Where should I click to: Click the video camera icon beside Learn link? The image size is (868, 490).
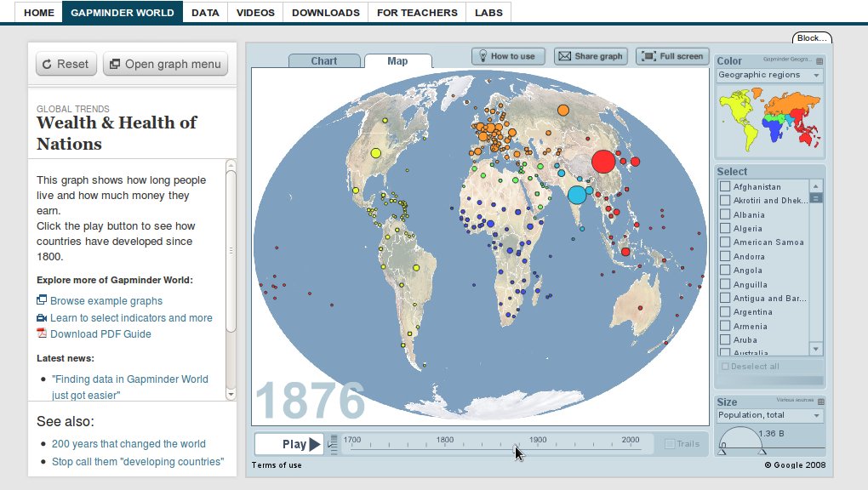(x=42, y=318)
